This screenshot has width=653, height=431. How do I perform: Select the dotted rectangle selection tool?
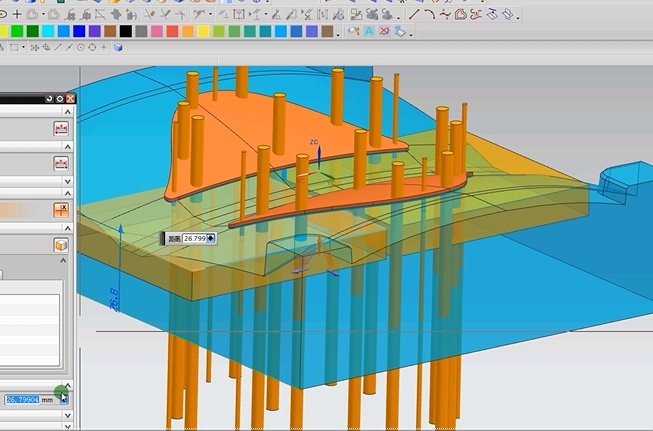pos(14,47)
